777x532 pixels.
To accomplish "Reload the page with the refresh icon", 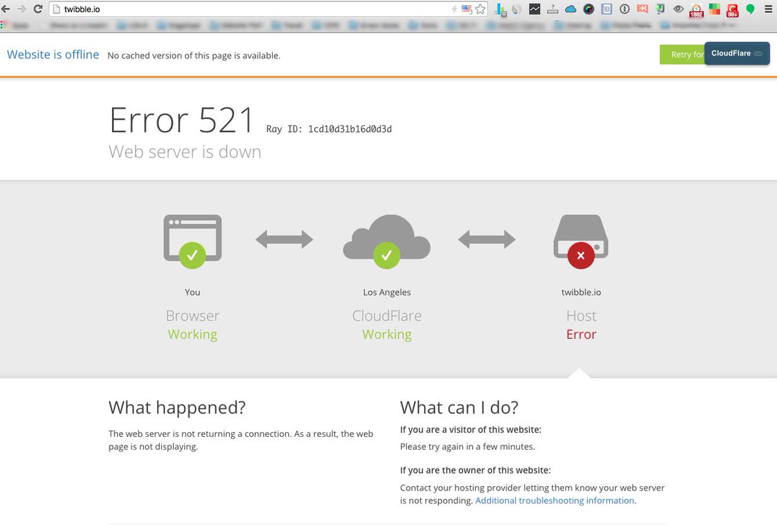I will click(38, 9).
